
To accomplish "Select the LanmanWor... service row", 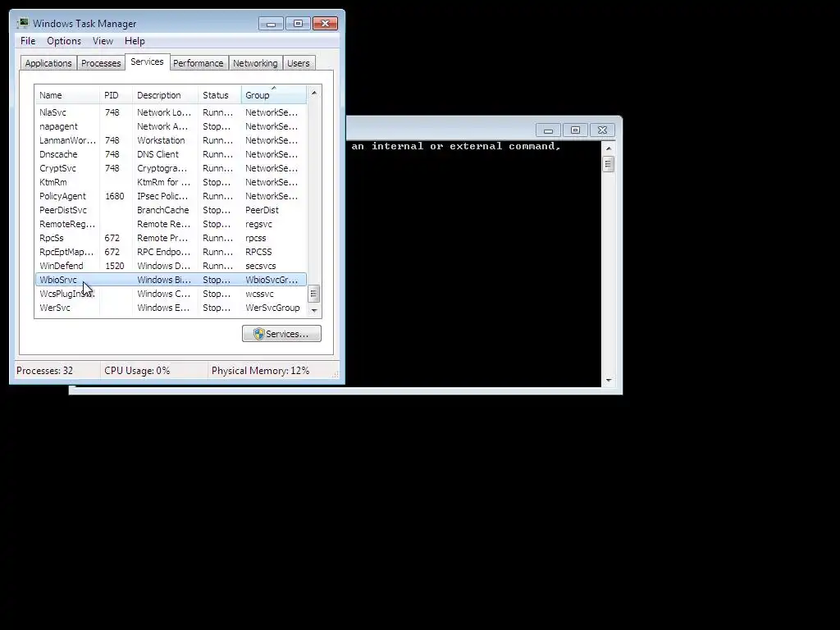I will (171, 140).
